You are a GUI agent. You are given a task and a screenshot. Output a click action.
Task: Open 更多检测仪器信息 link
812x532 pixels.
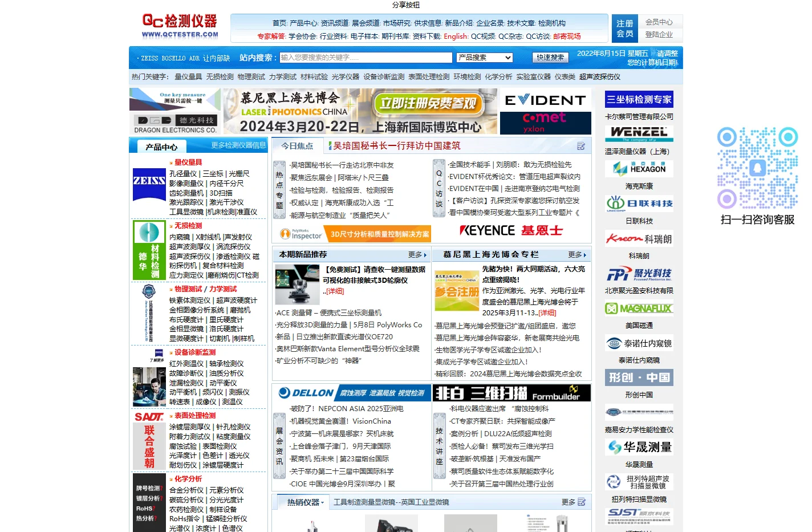pos(238,145)
